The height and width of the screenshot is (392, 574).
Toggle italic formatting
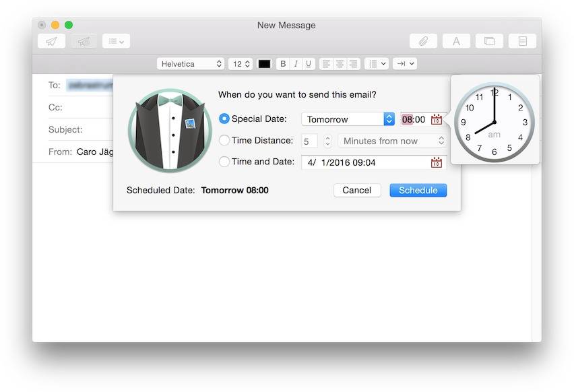click(296, 64)
